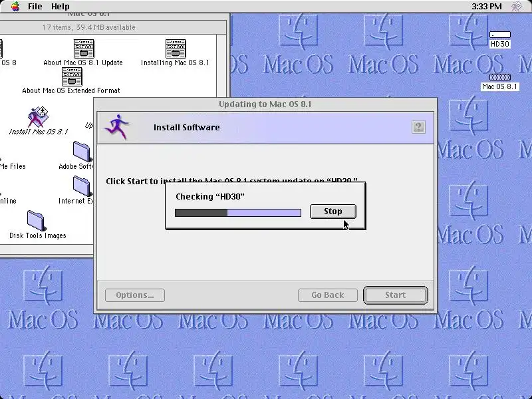Click the Options... button
The image size is (532, 399).
(x=135, y=295)
